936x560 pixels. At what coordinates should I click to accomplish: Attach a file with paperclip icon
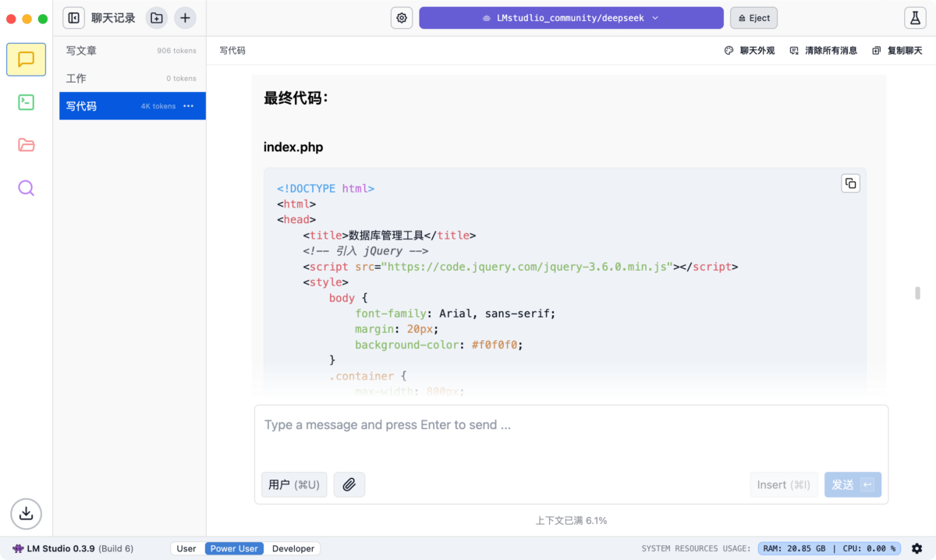click(349, 484)
